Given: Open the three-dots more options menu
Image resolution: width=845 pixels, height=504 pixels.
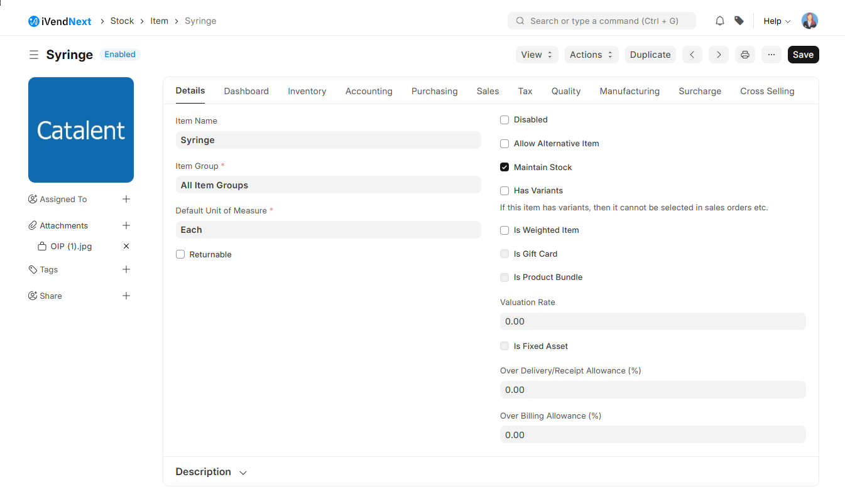Looking at the screenshot, I should click(771, 55).
